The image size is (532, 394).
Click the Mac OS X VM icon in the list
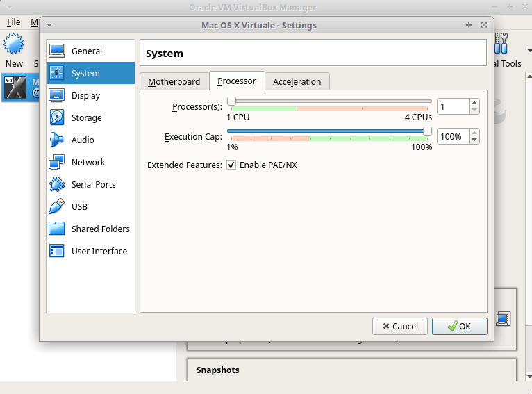pyautogui.click(x=15, y=88)
